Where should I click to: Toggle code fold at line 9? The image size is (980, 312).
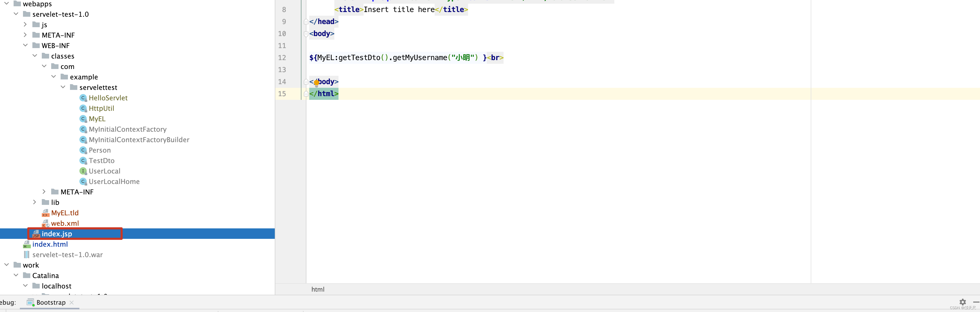pyautogui.click(x=306, y=22)
